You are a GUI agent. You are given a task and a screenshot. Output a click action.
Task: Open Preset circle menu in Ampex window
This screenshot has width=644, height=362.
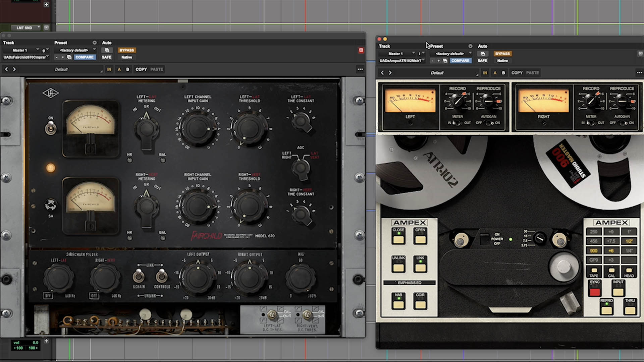[470, 46]
